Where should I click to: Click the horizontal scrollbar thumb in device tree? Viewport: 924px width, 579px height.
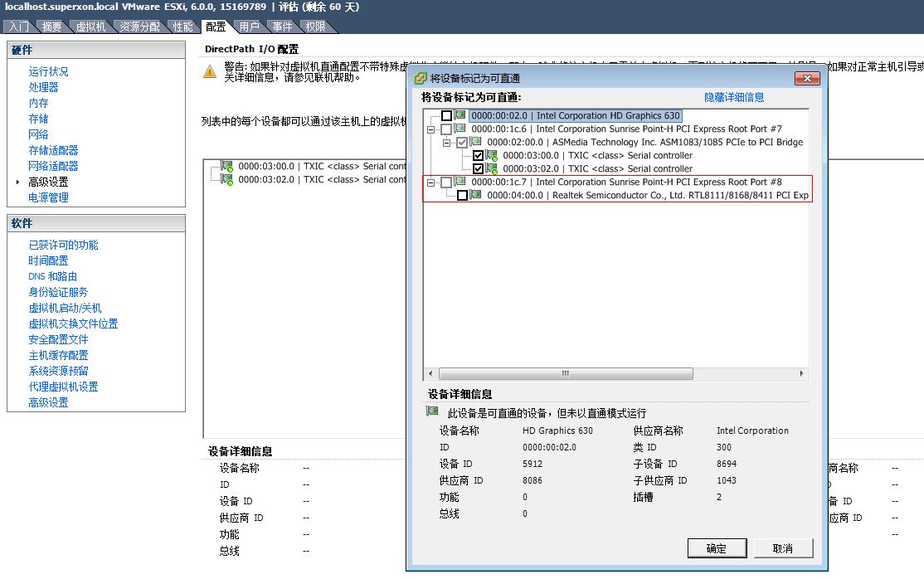(x=566, y=373)
